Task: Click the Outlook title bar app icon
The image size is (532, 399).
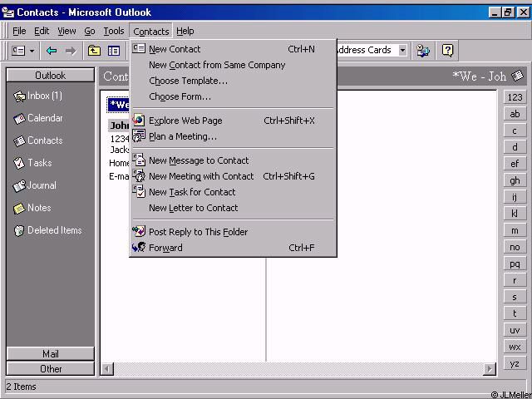Action: (8, 12)
